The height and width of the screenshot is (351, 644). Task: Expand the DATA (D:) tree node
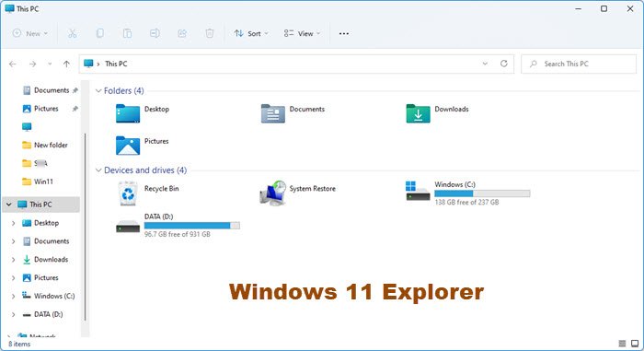pyautogui.click(x=13, y=314)
